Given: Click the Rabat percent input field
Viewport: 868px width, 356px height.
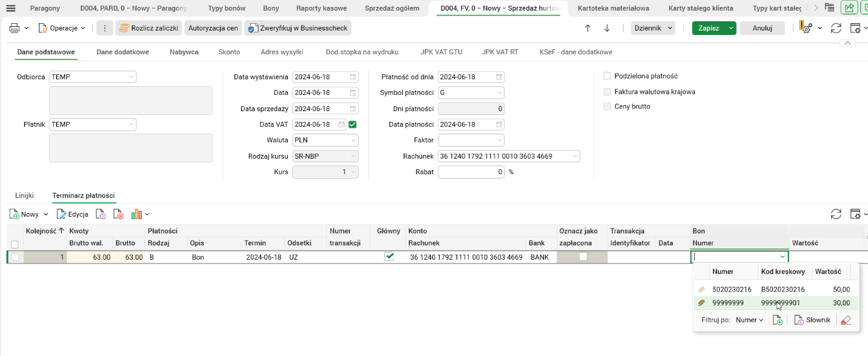Looking at the screenshot, I should click(471, 172).
